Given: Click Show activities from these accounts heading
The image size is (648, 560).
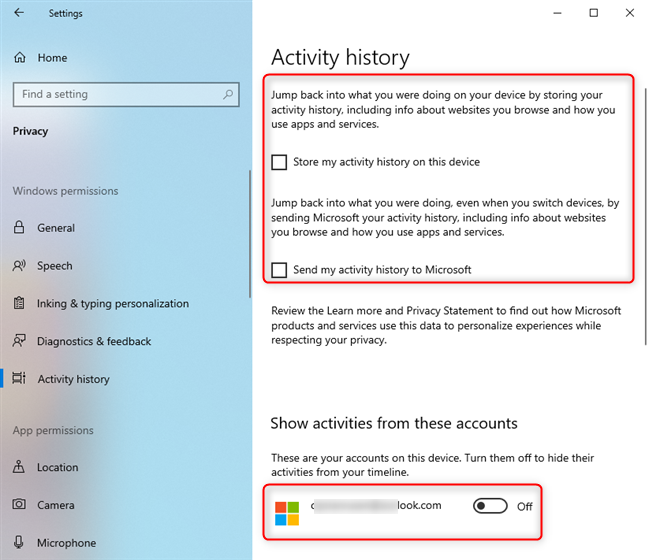Looking at the screenshot, I should click(x=394, y=423).
